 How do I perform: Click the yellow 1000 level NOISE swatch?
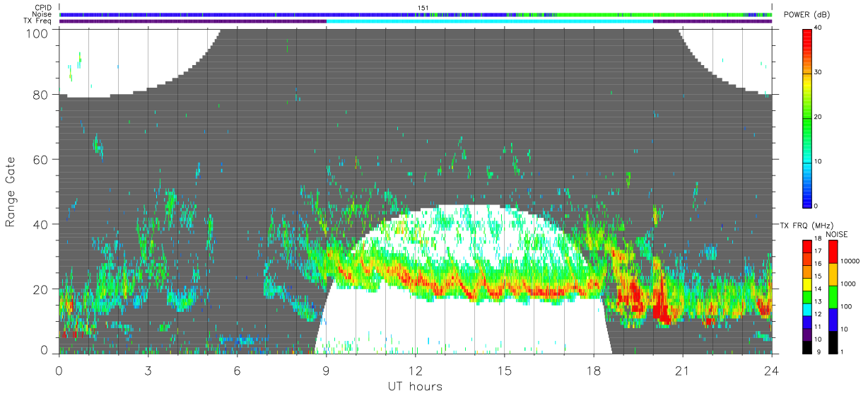pos(833,274)
